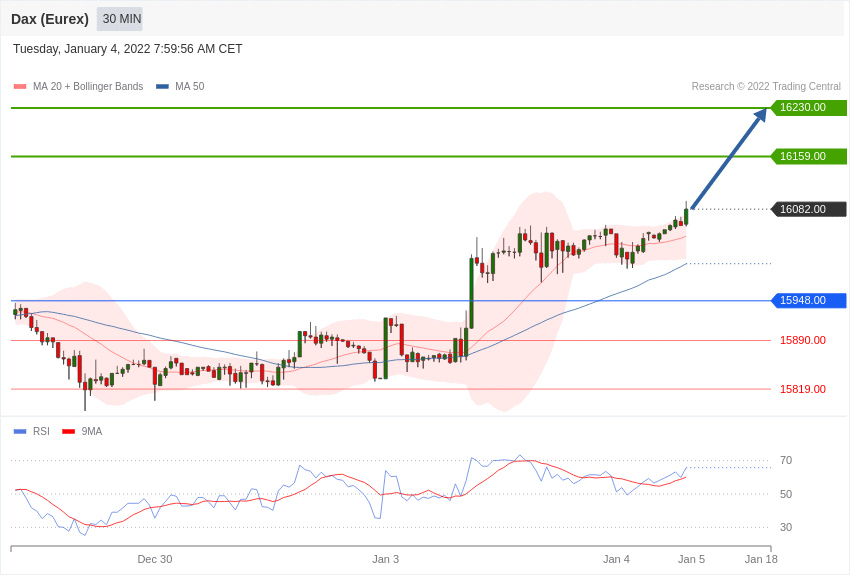Screen dimensions: 850x576
Task: Click the RSI 70 axis level label
Action: (785, 461)
